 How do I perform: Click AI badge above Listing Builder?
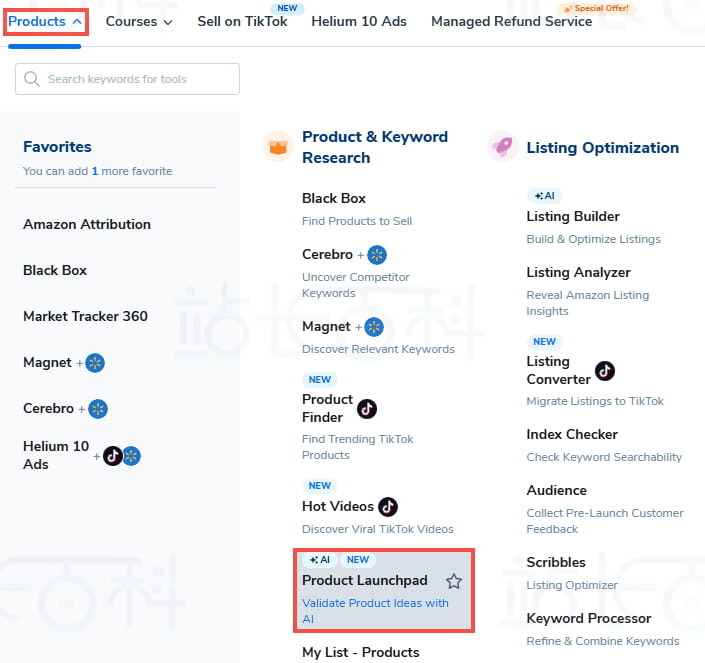coord(544,196)
